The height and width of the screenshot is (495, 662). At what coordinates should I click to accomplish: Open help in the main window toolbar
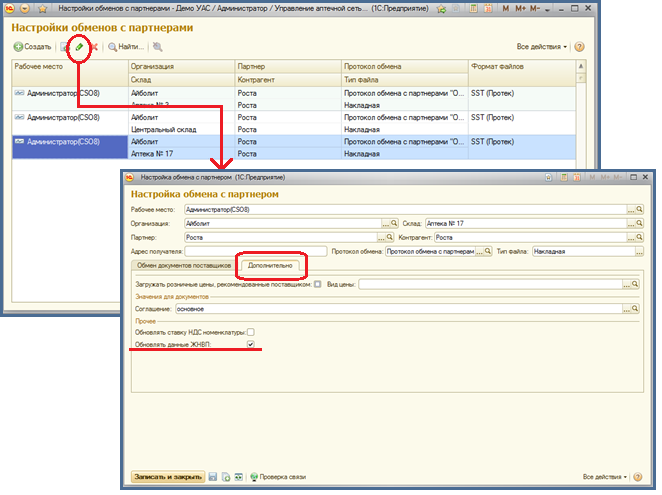[580, 47]
